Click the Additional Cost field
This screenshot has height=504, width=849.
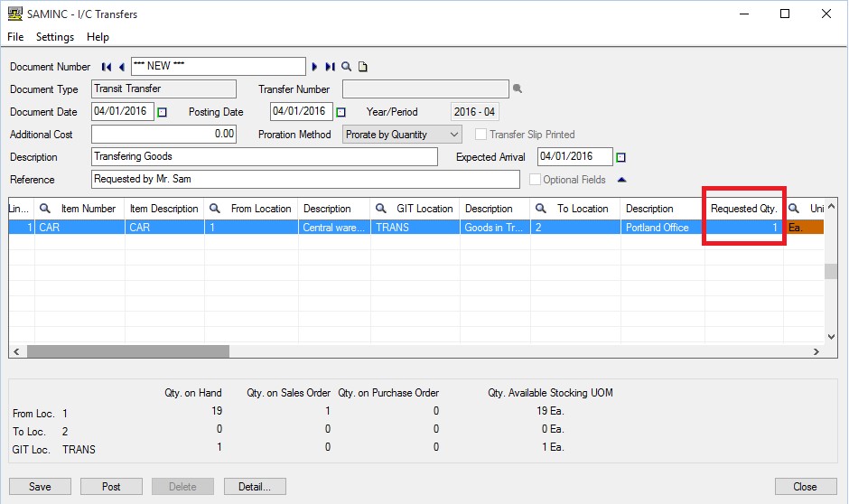(x=164, y=134)
